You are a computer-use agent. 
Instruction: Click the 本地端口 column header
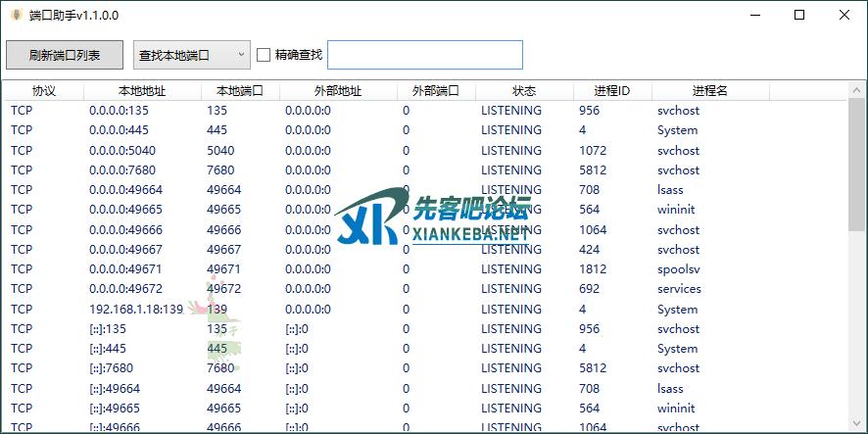(240, 90)
